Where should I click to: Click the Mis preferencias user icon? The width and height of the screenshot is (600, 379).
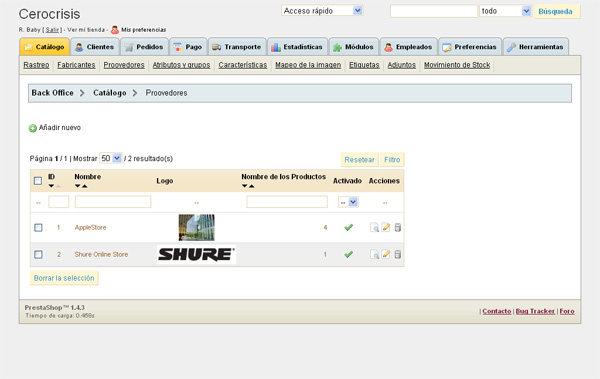coord(115,29)
